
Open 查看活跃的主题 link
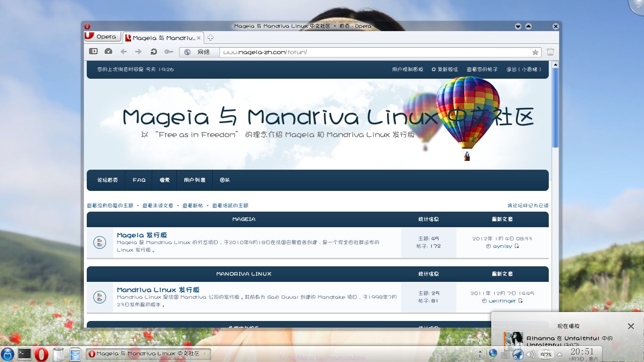(x=230, y=206)
